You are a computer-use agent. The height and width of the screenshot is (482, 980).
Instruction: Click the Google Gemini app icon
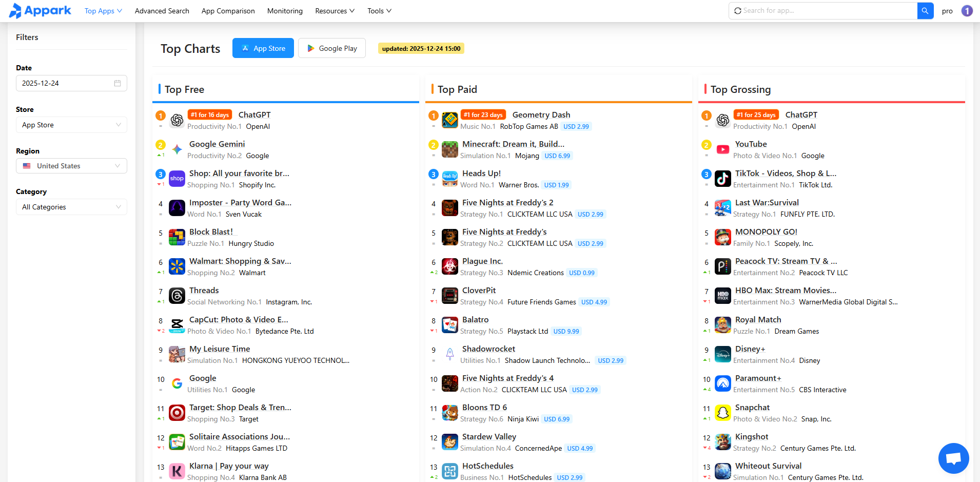(177, 149)
